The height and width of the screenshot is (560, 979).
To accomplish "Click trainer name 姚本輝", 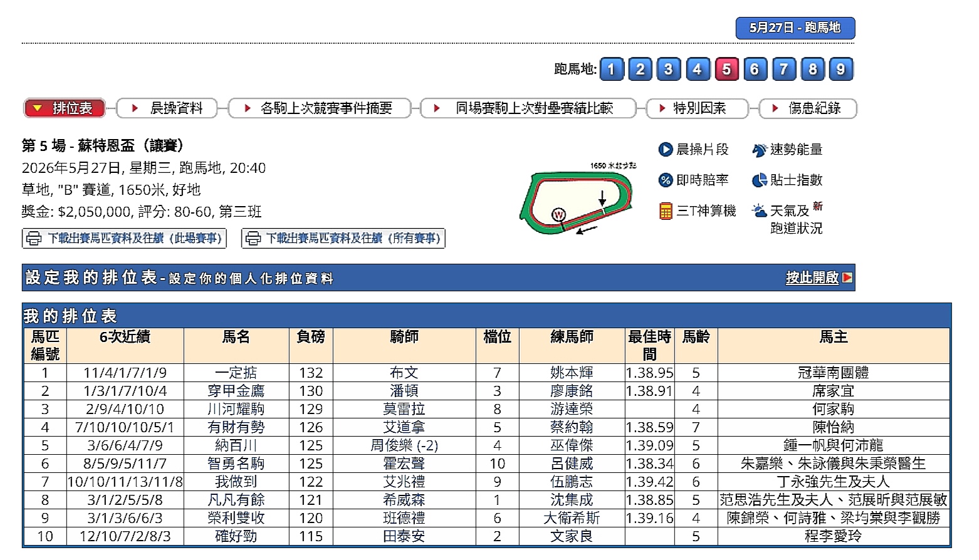I will [572, 373].
